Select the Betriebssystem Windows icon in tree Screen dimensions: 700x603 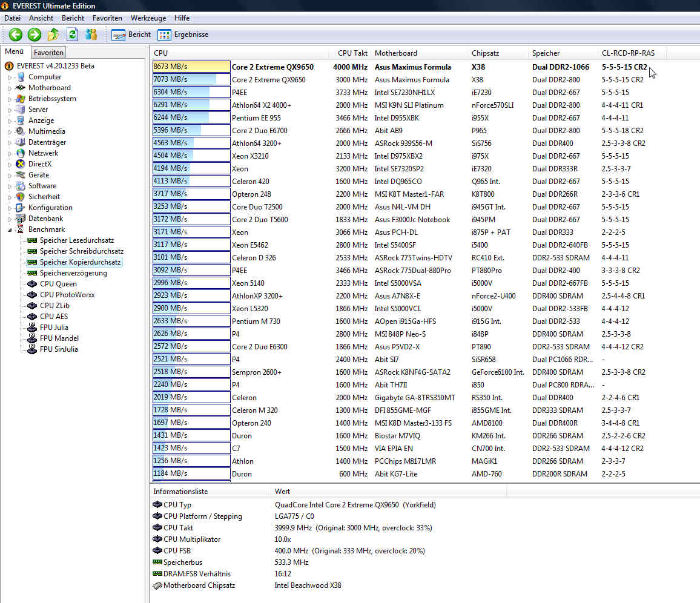click(x=21, y=99)
